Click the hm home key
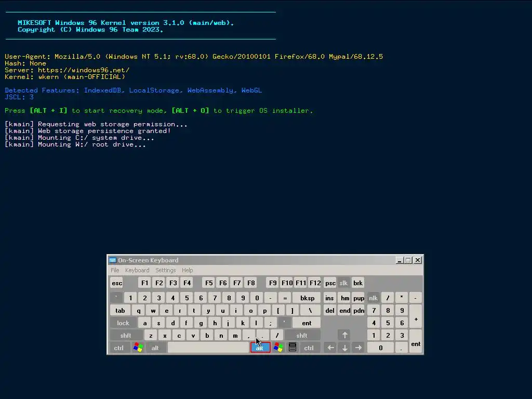532x399 pixels. pos(345,298)
